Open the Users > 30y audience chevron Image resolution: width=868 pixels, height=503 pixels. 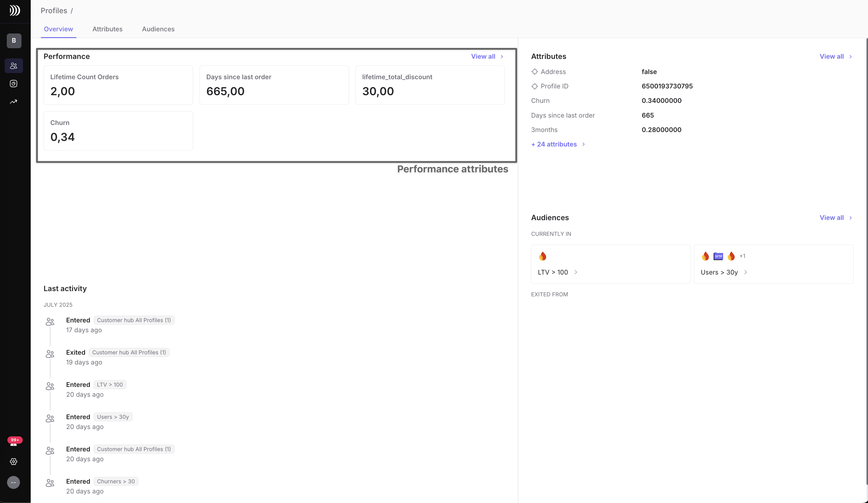[x=745, y=272]
